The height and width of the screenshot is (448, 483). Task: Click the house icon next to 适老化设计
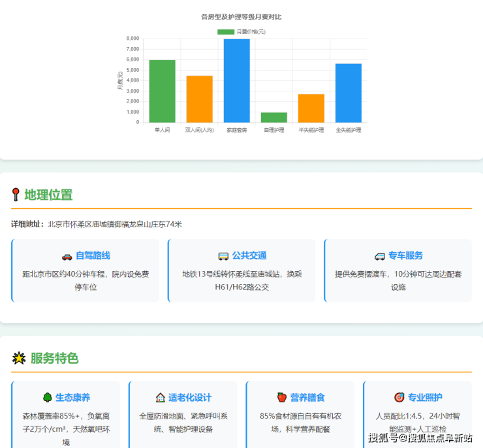(160, 397)
